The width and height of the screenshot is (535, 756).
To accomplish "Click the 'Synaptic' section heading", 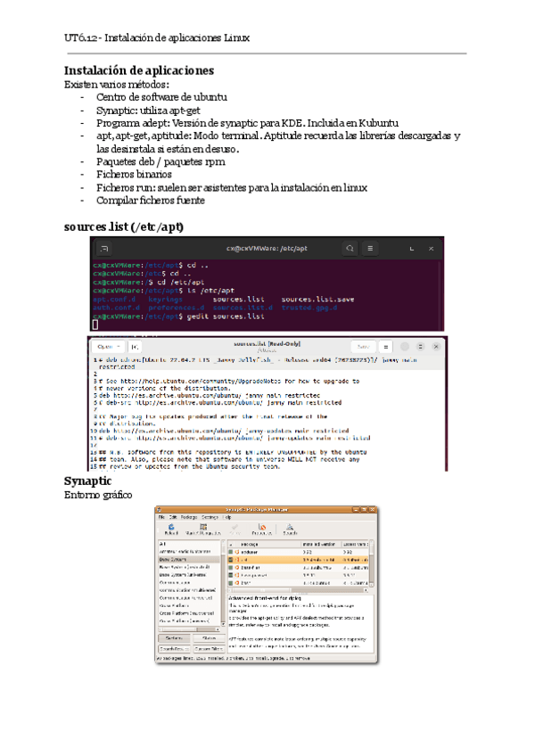I will [x=87, y=481].
